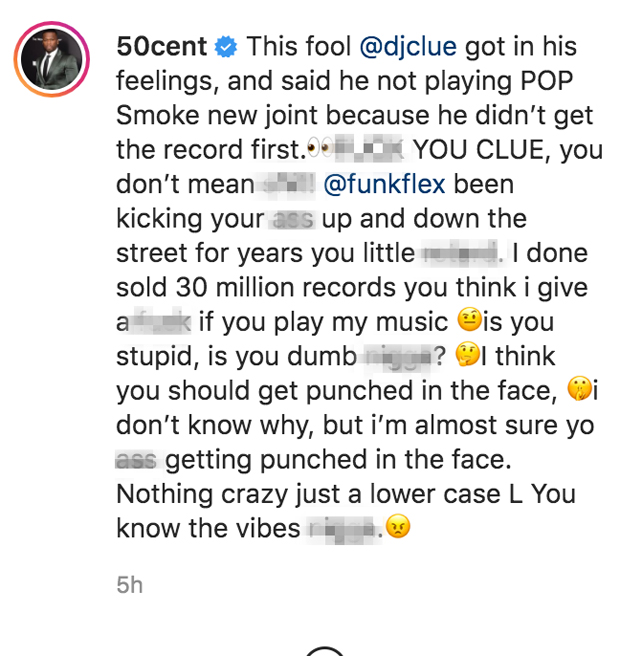Click the thinking emoji before "I think"
The image size is (620, 656).
(466, 356)
